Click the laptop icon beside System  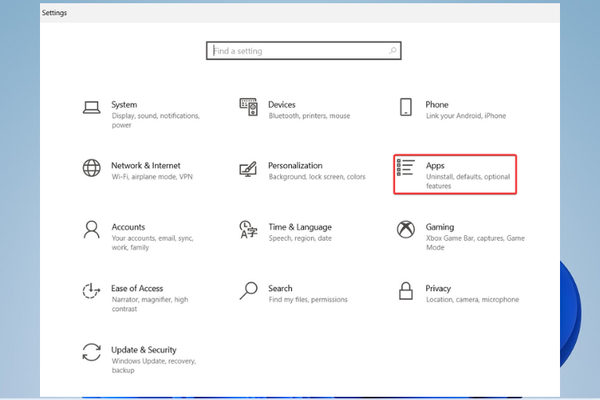pos(92,108)
